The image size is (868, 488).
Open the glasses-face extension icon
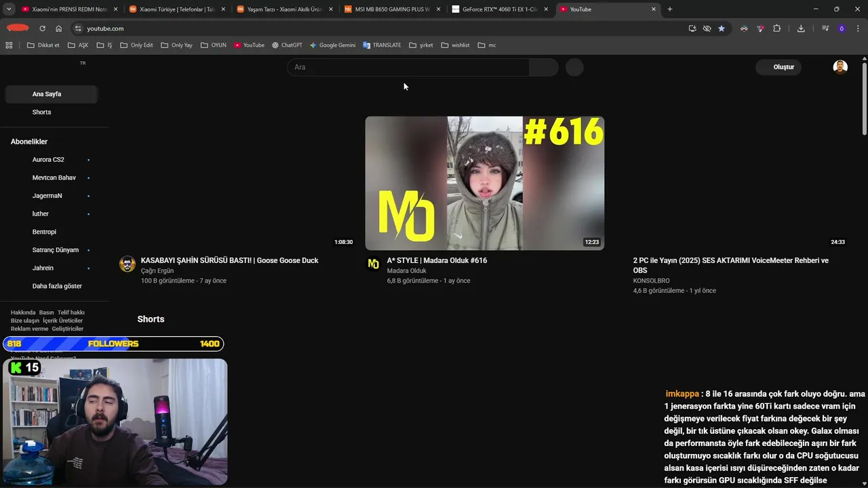pos(744,28)
